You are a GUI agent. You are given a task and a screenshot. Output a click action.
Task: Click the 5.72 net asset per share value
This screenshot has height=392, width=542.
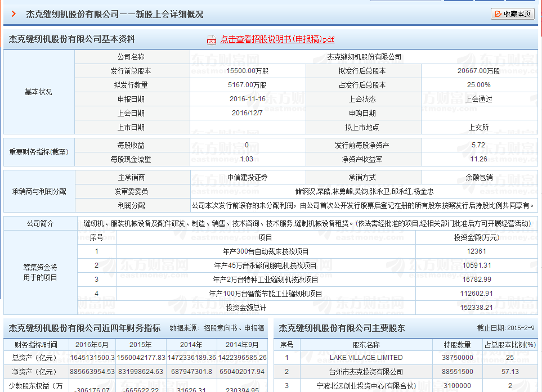(x=478, y=145)
